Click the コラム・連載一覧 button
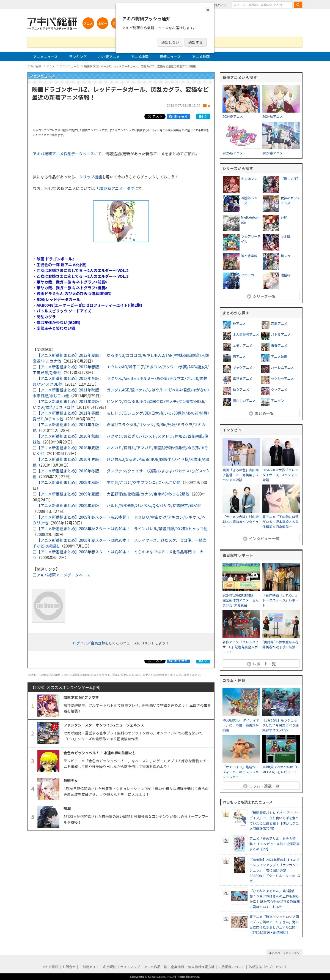 point(261,786)
